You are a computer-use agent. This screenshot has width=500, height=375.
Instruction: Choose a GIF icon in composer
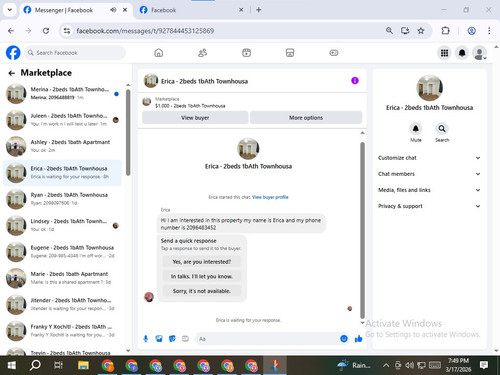click(x=185, y=339)
